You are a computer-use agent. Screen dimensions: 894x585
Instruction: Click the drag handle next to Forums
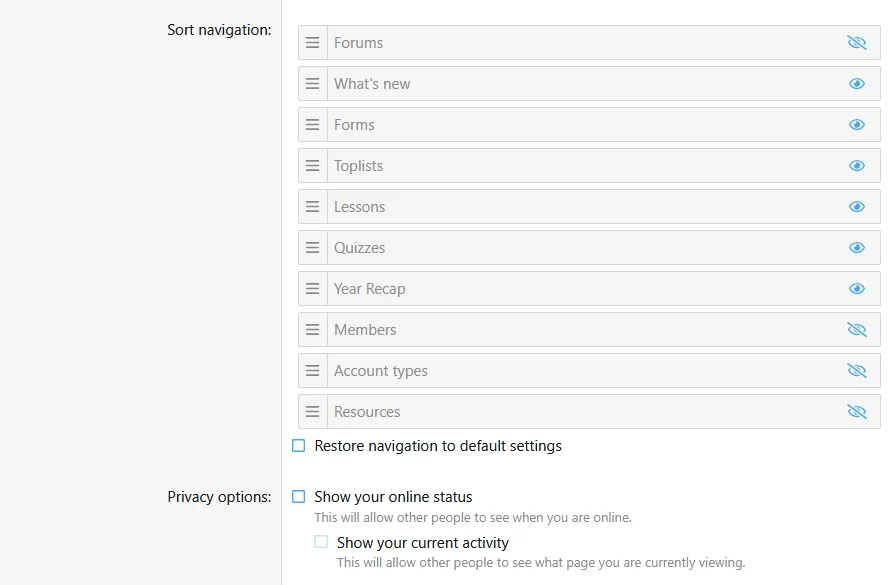tap(312, 42)
